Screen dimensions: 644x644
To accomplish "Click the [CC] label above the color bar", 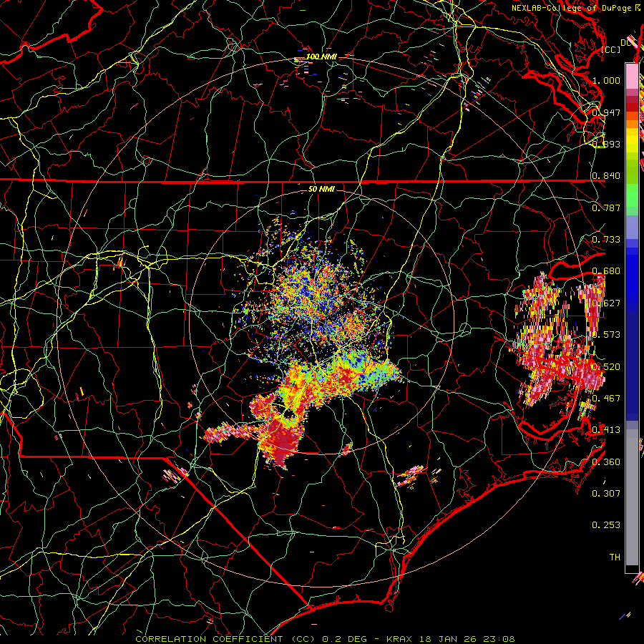I will [x=611, y=49].
